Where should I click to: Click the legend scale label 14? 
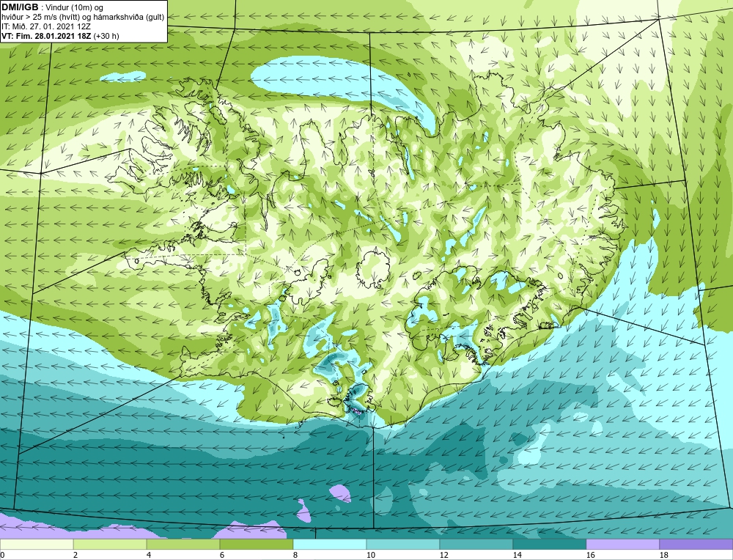coord(517,555)
